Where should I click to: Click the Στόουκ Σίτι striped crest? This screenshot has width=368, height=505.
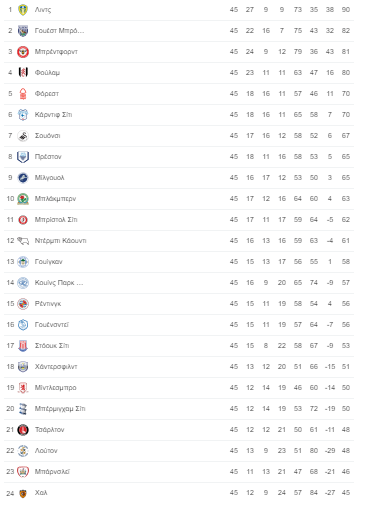[23, 346]
